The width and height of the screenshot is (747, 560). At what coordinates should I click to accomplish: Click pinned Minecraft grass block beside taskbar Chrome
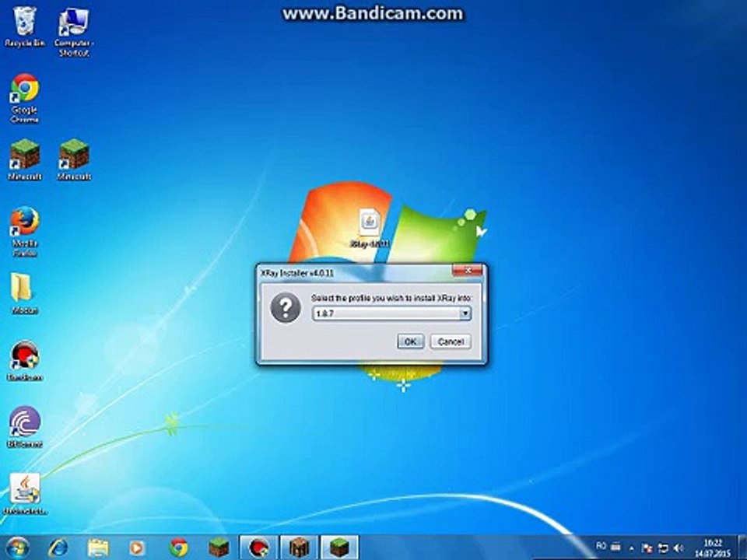(x=219, y=548)
